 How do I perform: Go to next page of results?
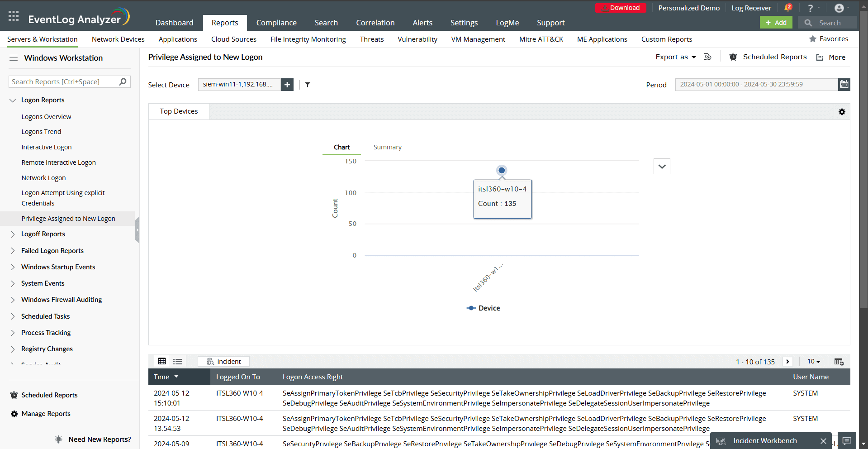click(x=787, y=362)
